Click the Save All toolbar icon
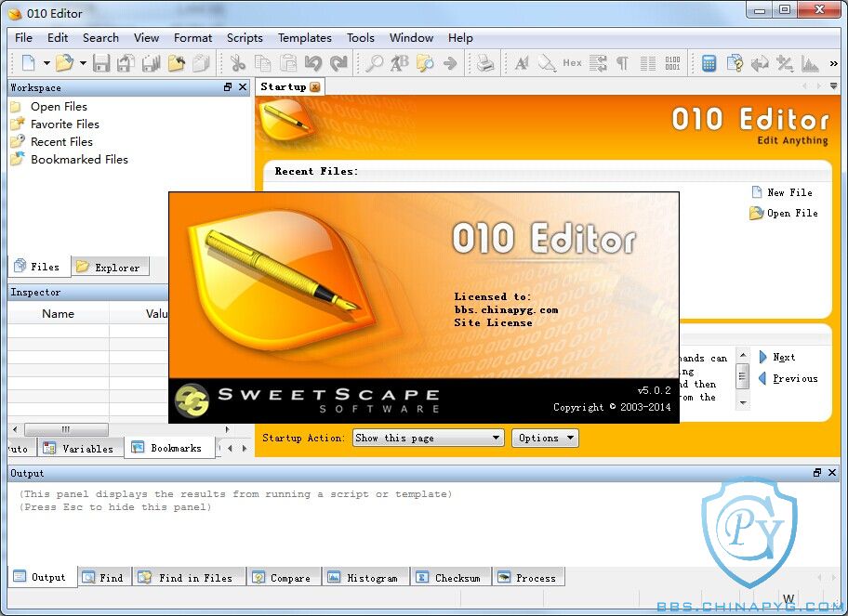This screenshot has height=616, width=848. click(x=151, y=63)
